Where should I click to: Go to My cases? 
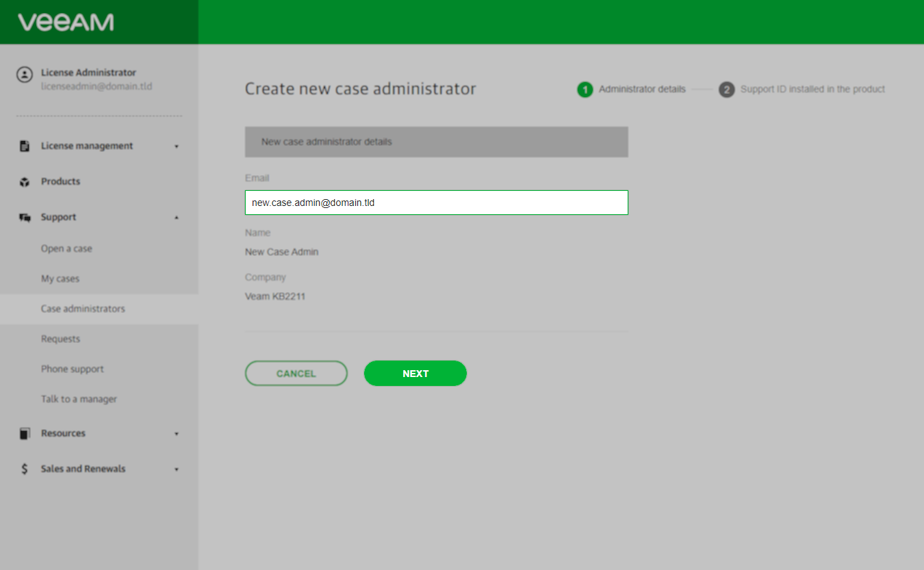(x=60, y=278)
